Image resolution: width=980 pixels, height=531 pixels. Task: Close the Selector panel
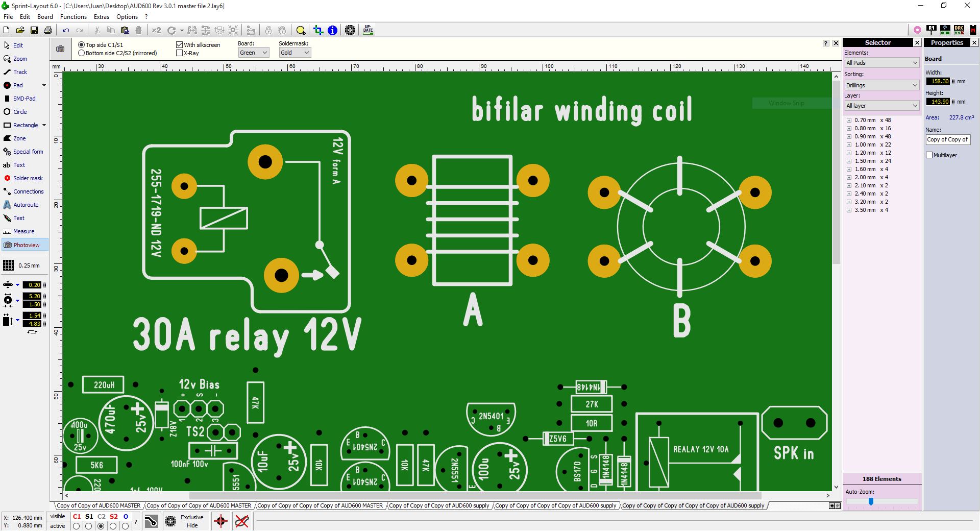coord(917,43)
